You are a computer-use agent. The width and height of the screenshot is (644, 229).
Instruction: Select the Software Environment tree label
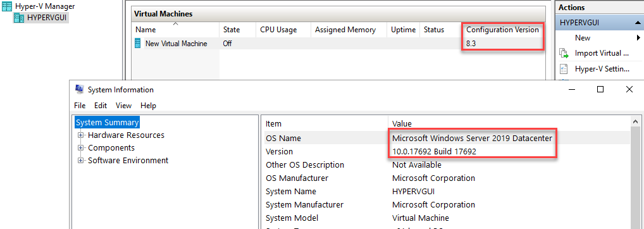tap(128, 161)
